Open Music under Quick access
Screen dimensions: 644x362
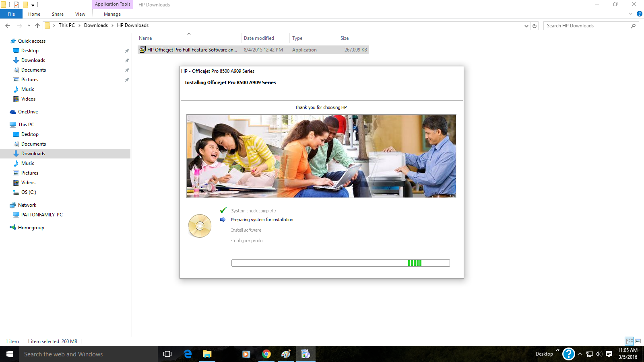(x=28, y=89)
